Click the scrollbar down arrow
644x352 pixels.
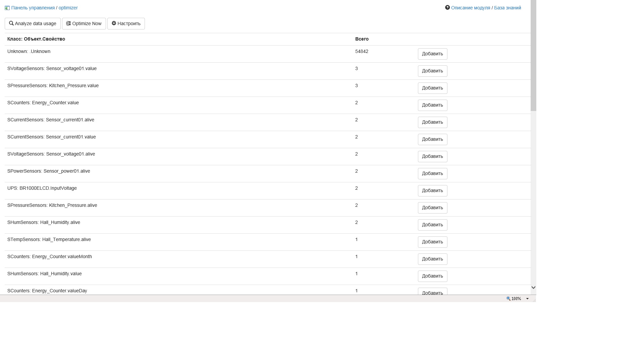coord(533,288)
